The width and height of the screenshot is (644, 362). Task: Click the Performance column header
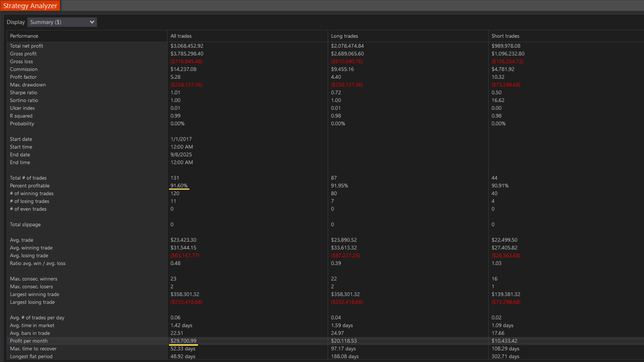(x=24, y=36)
